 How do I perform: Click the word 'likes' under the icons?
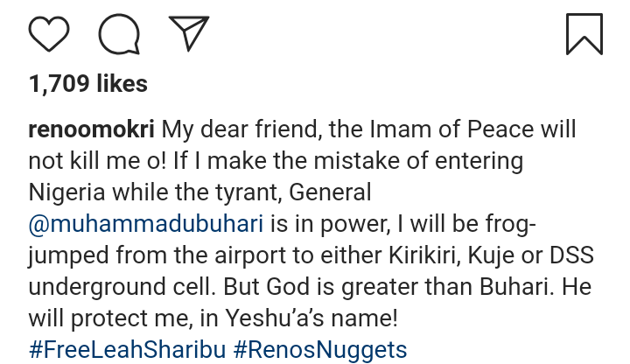(122, 84)
